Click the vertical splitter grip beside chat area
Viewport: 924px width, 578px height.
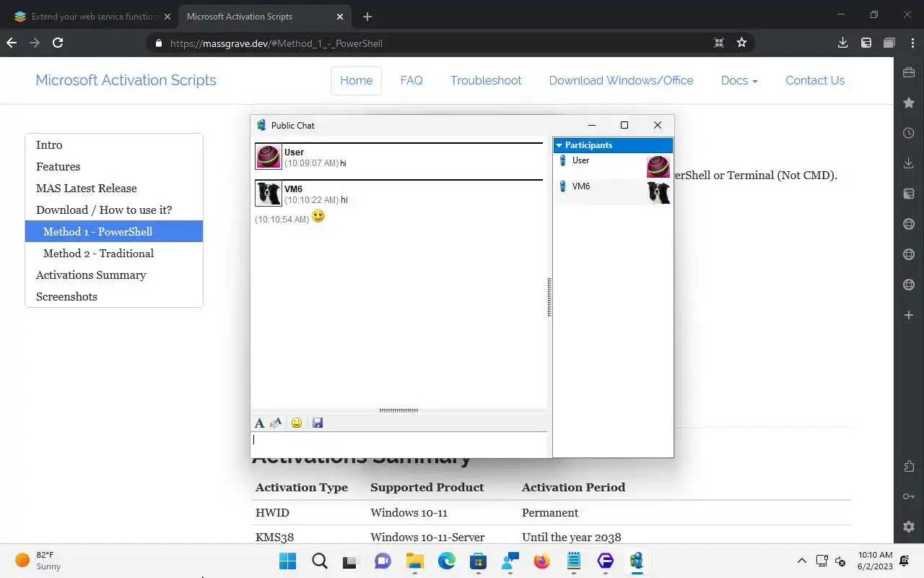click(x=549, y=297)
